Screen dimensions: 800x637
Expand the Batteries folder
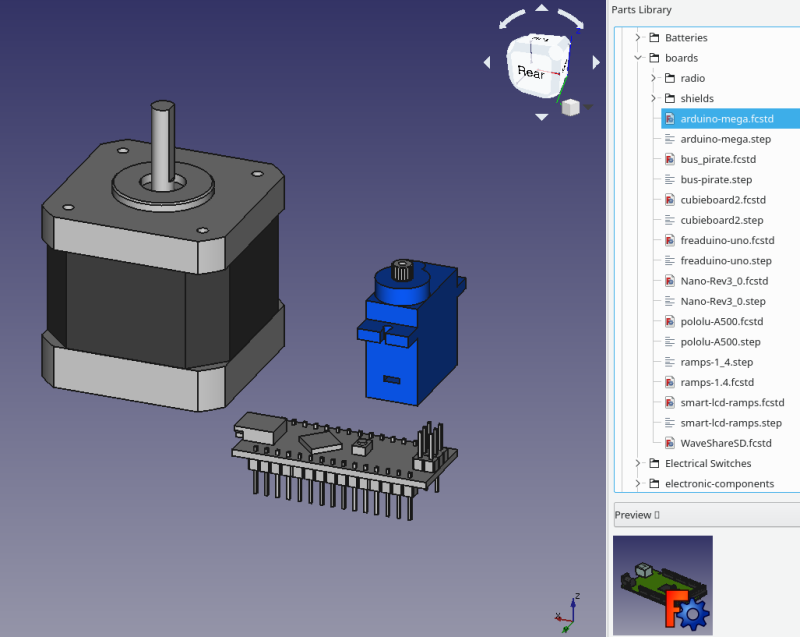637,38
